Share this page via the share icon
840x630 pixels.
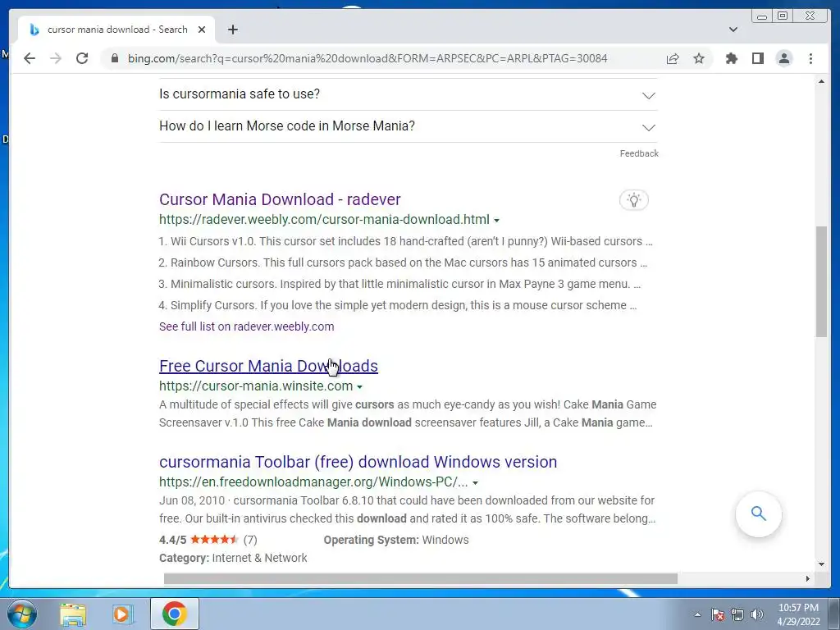pos(673,58)
